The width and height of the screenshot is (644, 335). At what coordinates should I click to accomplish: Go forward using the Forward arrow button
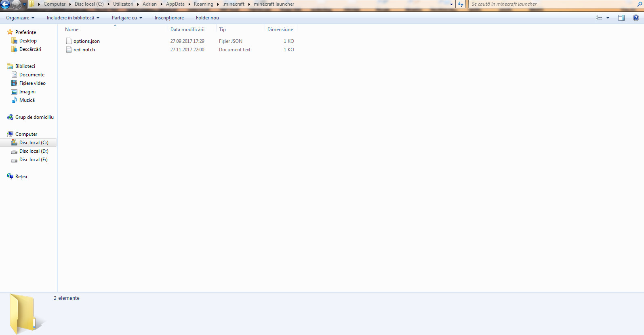pos(17,4)
